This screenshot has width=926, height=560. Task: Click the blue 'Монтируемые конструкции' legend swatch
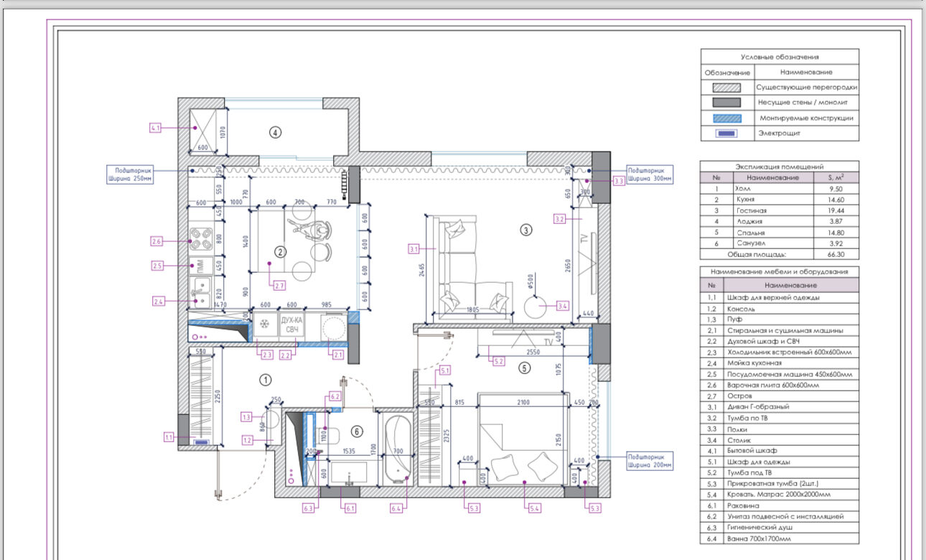coord(726,118)
